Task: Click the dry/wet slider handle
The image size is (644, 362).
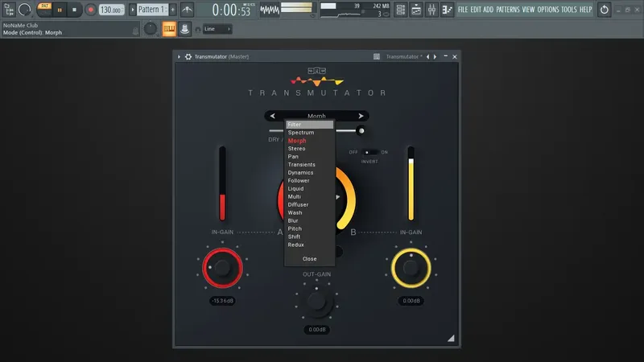Action: pos(361,131)
